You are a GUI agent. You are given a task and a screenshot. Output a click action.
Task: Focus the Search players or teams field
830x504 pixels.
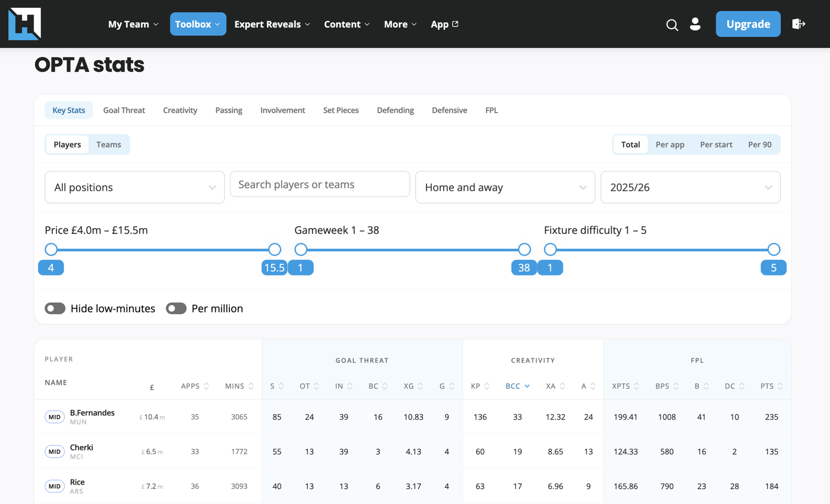320,184
